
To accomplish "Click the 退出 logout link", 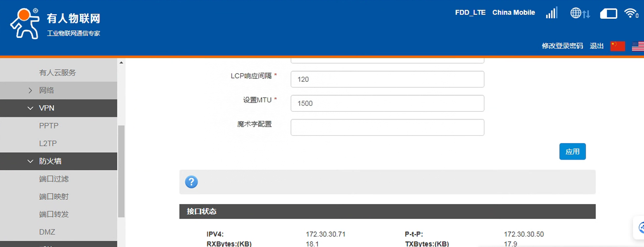I will pyautogui.click(x=597, y=46).
